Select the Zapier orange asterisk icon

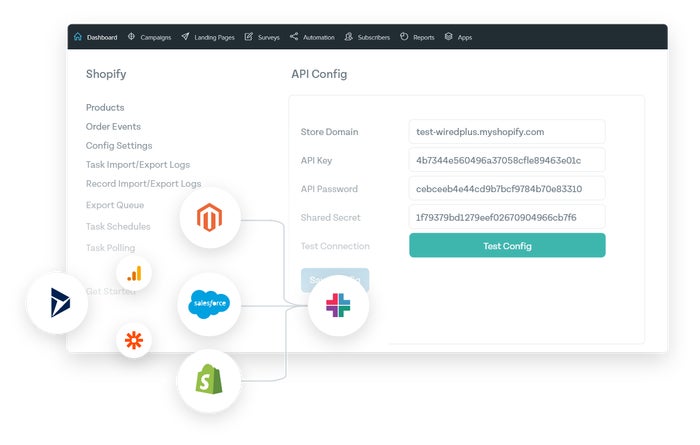[x=134, y=341]
